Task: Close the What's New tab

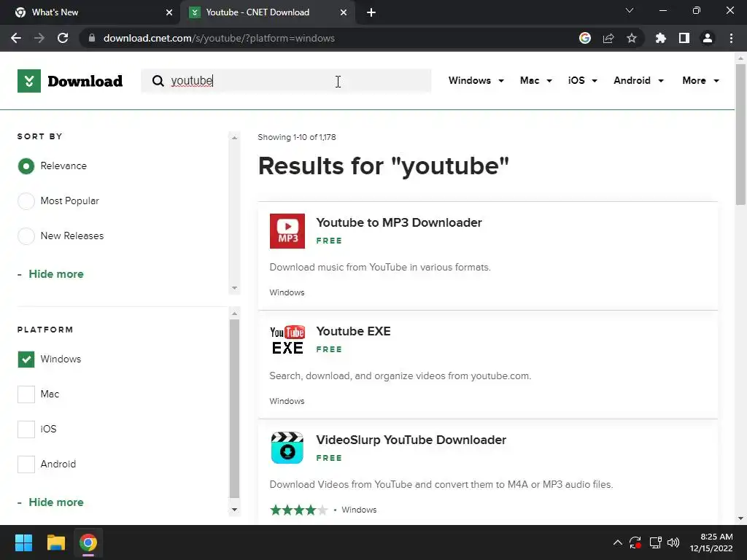Action: 169,12
